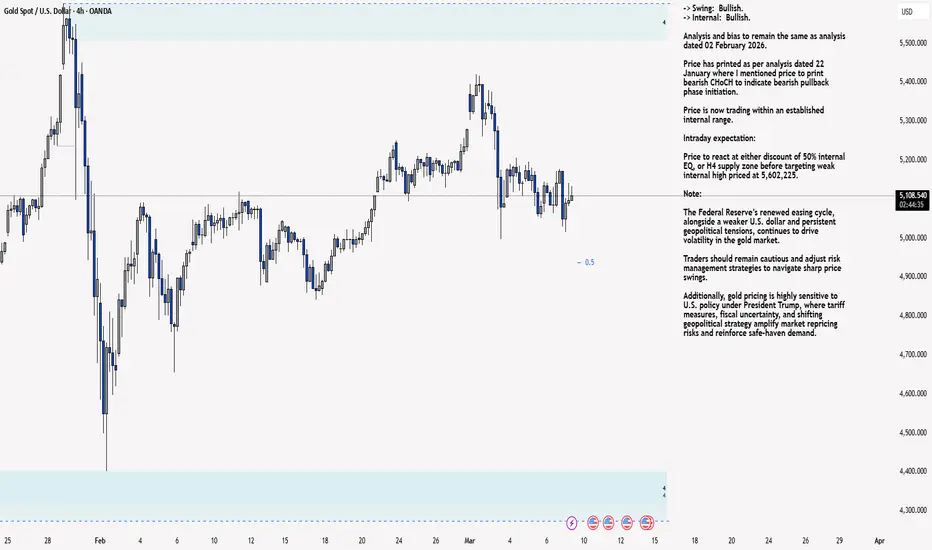932x550 pixels.
Task: Click the Mar label on the time axis
Action: (470, 540)
